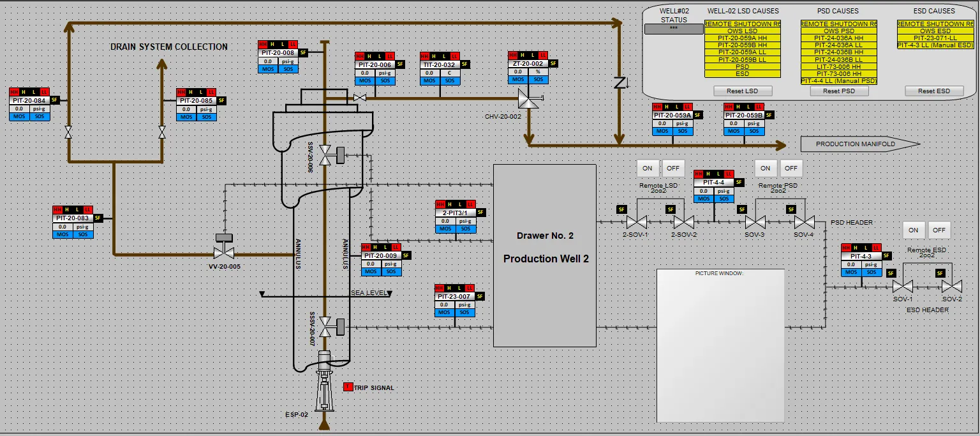Click the SF tag above SOV-4
Viewport: 980px width, 436px height.
(791, 209)
